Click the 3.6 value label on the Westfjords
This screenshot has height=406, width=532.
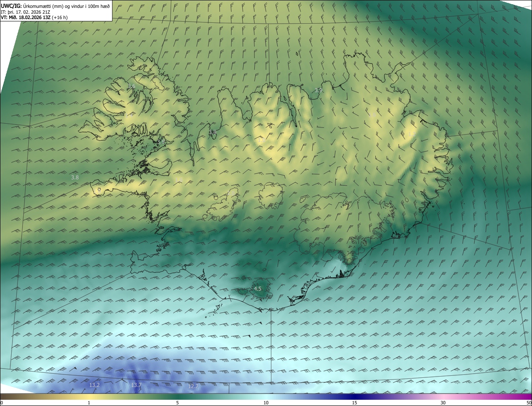(131, 86)
